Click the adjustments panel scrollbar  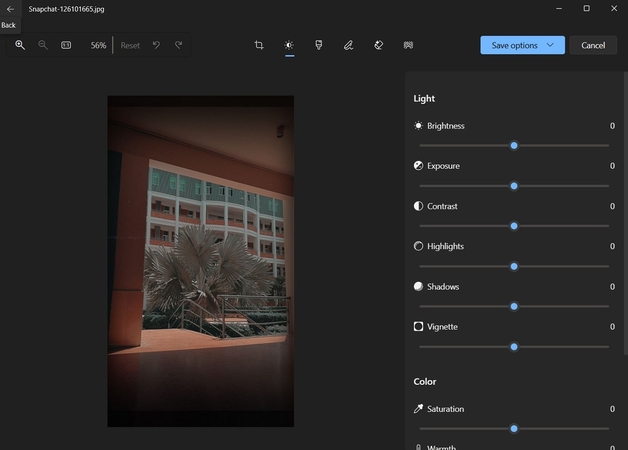[626, 213]
